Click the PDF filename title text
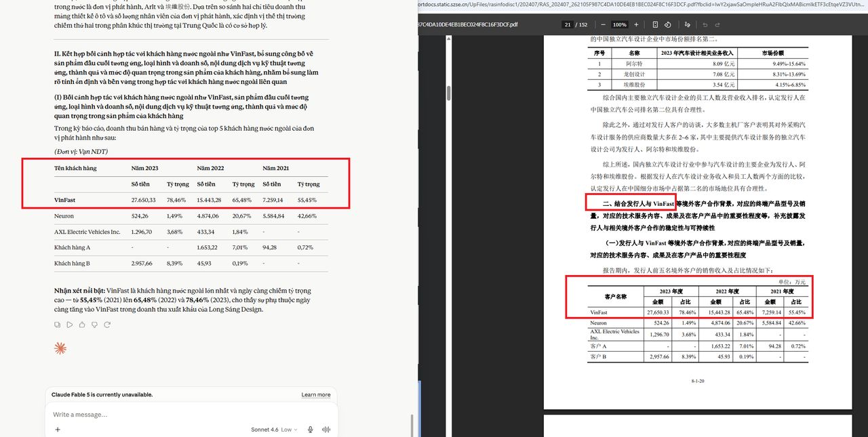The width and height of the screenshot is (868, 437). (468, 24)
